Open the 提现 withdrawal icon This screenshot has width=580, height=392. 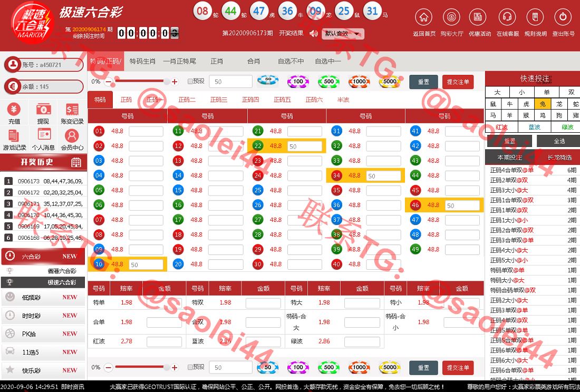coord(43,110)
